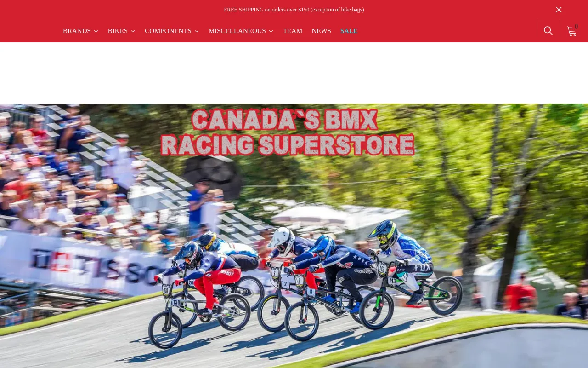Click the Canada's BMX Racing Superstore headline

(288, 132)
